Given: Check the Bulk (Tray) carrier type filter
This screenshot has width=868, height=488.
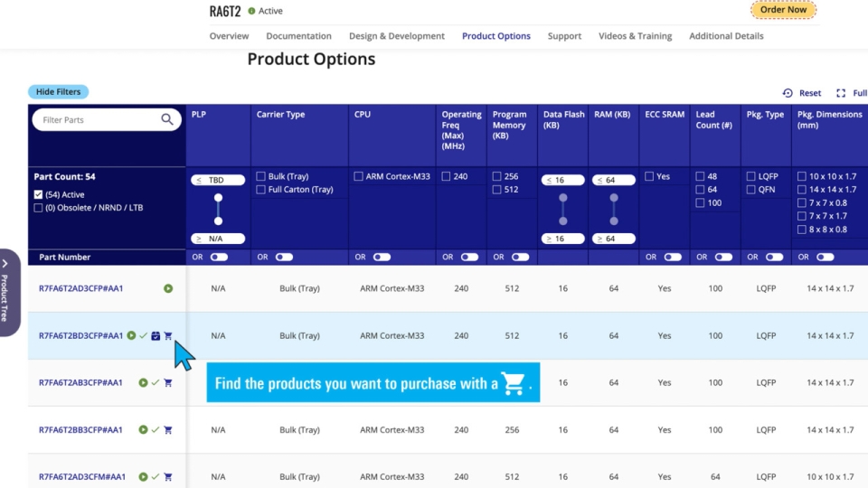Looking at the screenshot, I should tap(260, 177).
